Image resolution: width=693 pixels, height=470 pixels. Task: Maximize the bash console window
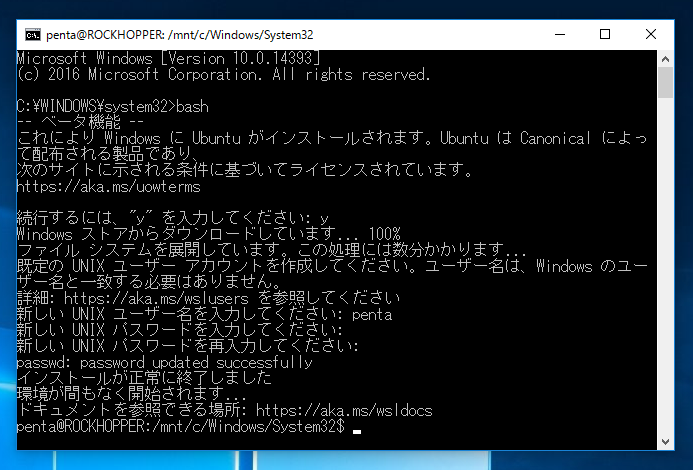(605, 34)
